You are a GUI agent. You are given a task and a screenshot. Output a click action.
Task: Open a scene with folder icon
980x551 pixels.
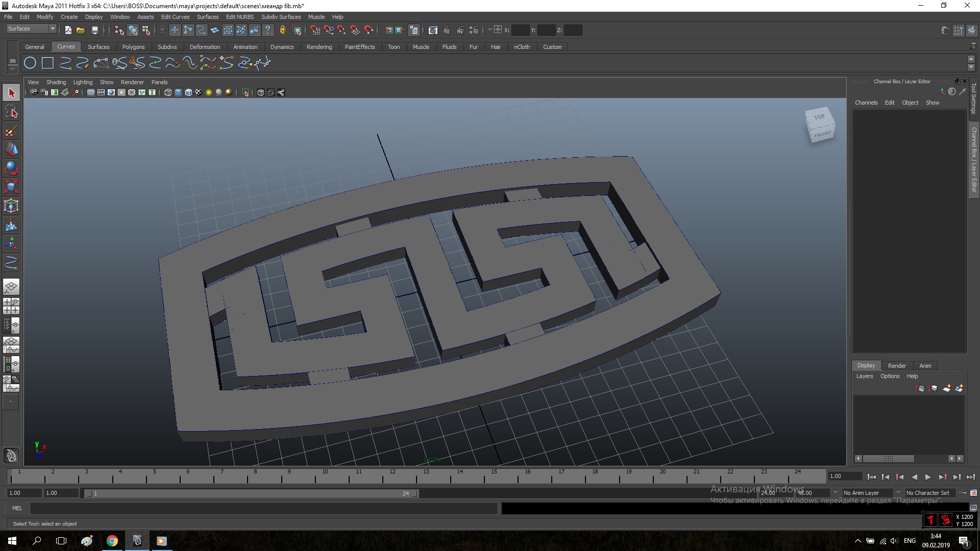pyautogui.click(x=81, y=30)
